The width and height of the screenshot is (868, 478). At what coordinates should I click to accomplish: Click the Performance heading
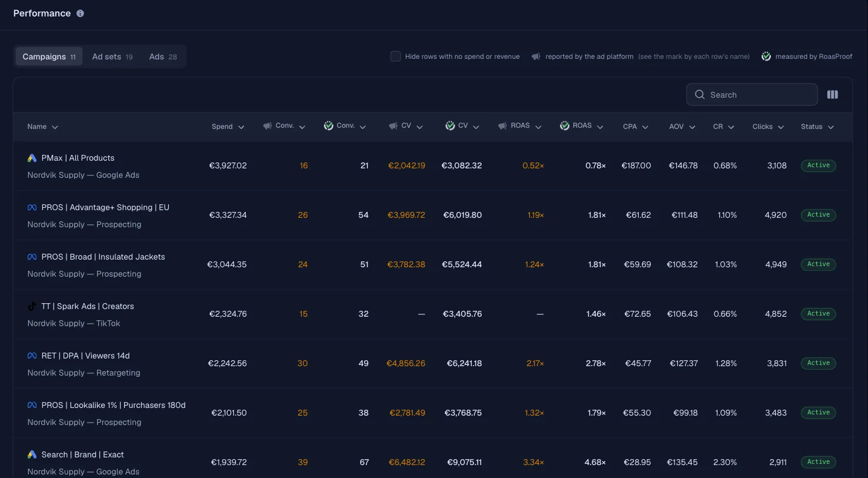(42, 14)
